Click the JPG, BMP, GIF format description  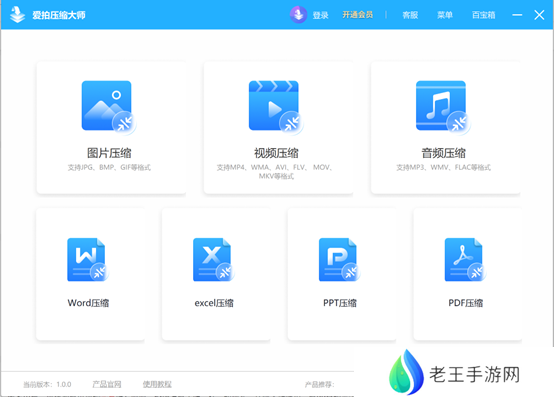(109, 167)
